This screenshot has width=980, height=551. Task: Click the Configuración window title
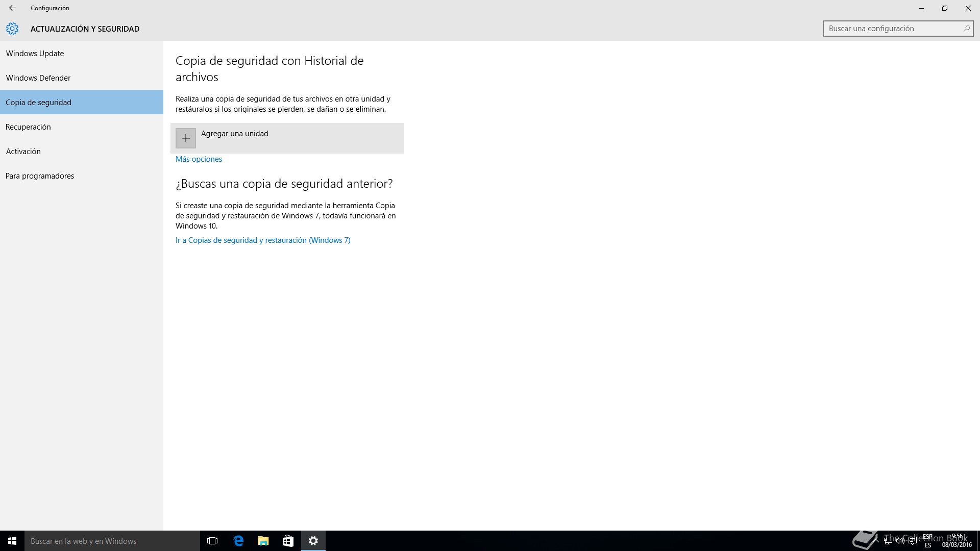(x=50, y=8)
